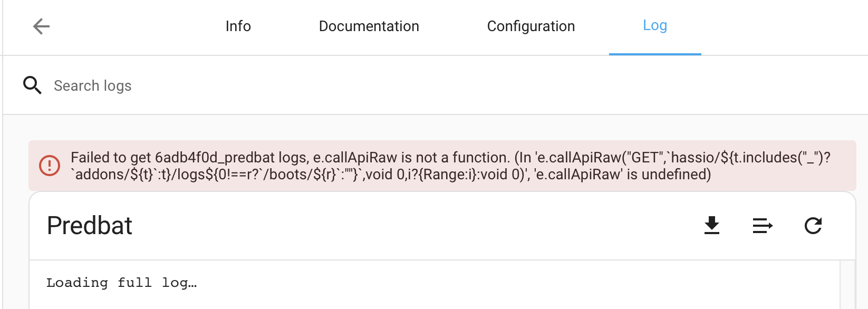Click the second line of the error banner

tap(391, 174)
